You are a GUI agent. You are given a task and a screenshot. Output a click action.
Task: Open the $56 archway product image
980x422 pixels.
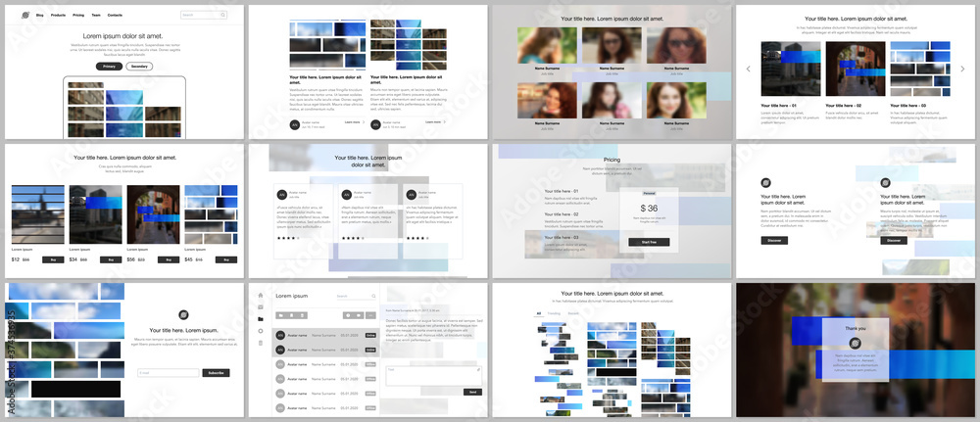pos(153,214)
